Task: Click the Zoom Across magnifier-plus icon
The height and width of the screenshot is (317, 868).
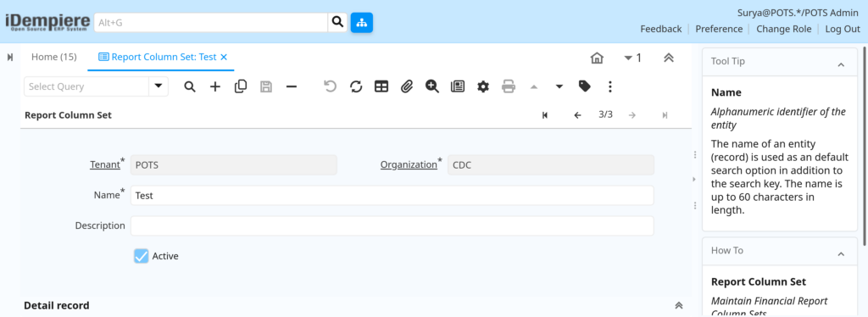Action: click(432, 86)
